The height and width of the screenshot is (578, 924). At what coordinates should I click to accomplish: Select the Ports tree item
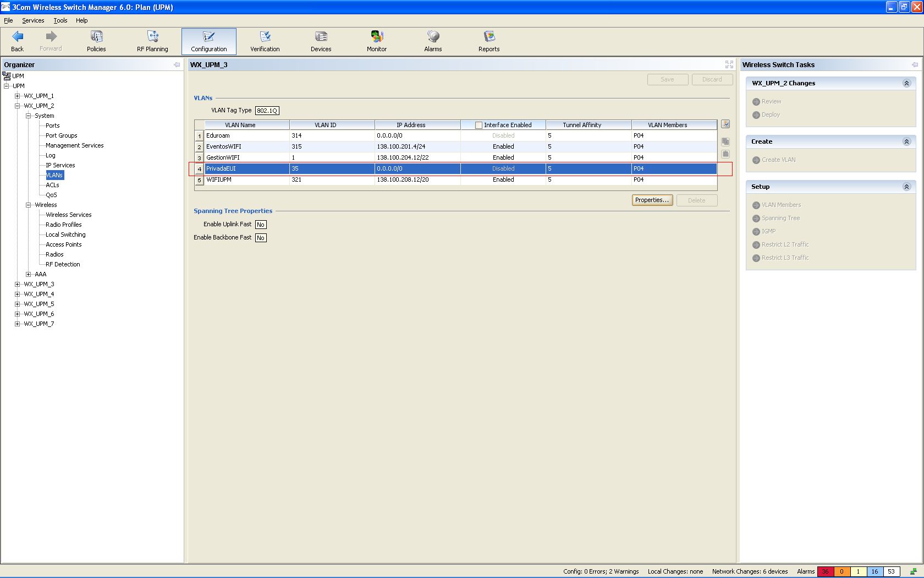click(x=53, y=126)
